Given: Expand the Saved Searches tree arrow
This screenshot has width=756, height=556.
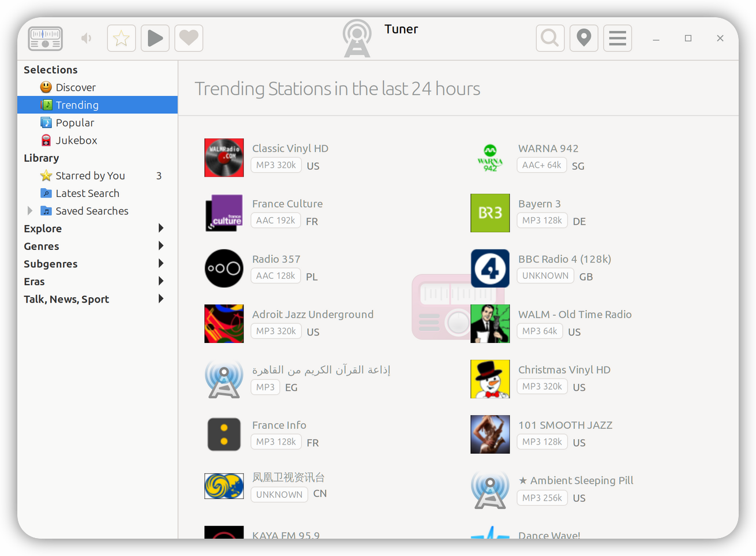Looking at the screenshot, I should coord(30,211).
